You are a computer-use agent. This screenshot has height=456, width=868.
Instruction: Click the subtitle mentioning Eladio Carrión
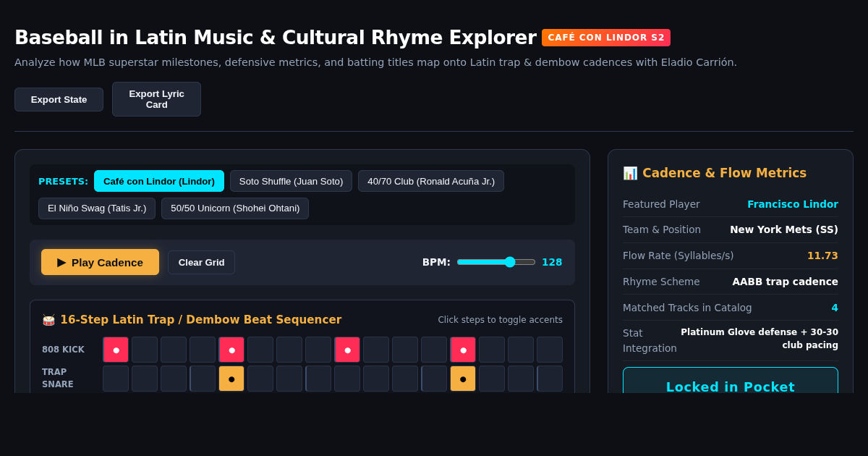[x=375, y=62]
